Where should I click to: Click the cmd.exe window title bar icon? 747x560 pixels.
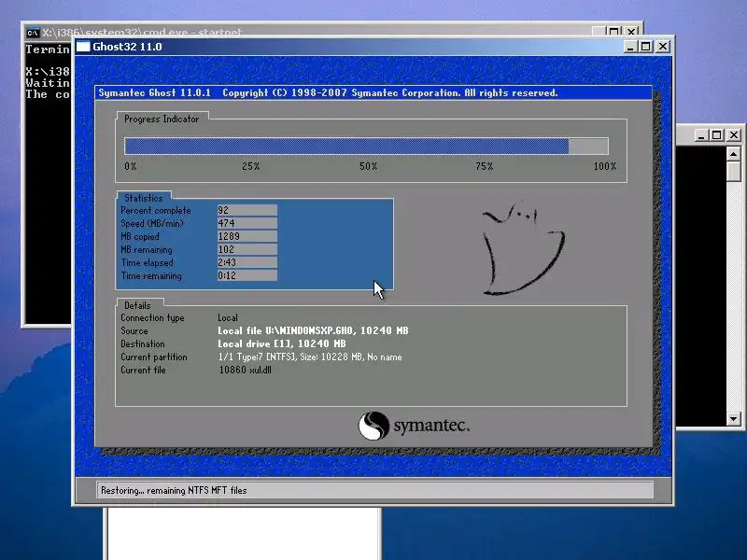pyautogui.click(x=33, y=33)
